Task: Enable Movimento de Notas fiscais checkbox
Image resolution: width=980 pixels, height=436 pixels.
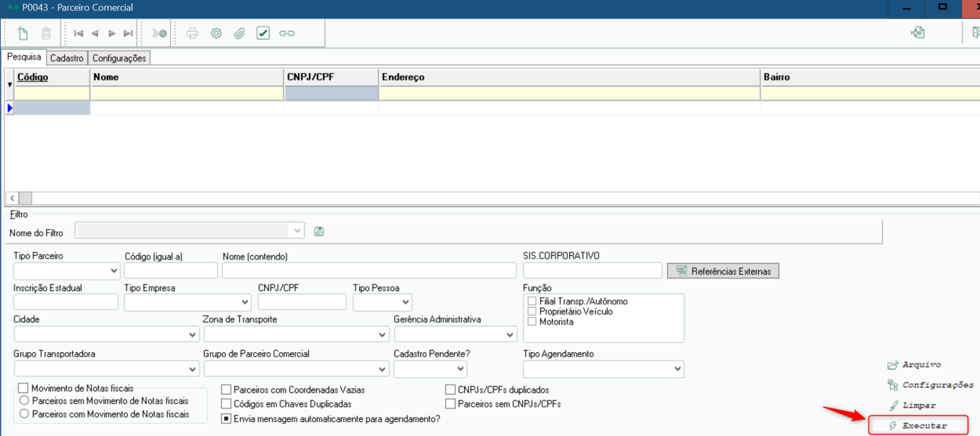Action: click(x=23, y=388)
